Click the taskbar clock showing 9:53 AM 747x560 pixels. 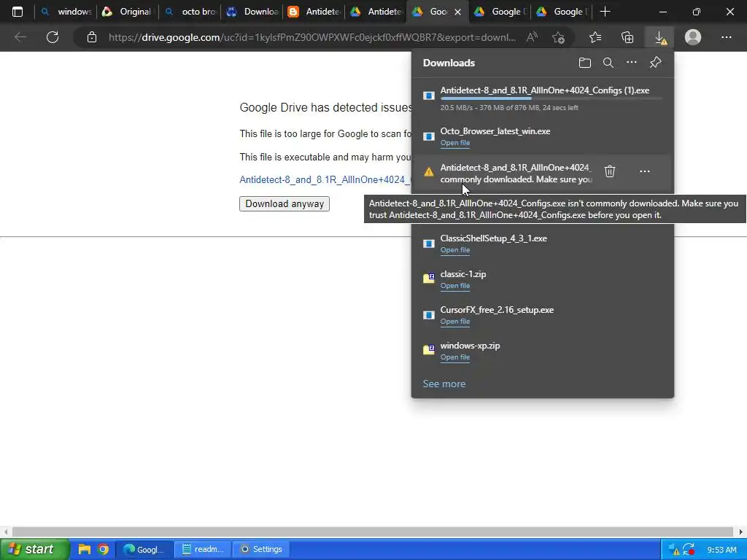[721, 550]
